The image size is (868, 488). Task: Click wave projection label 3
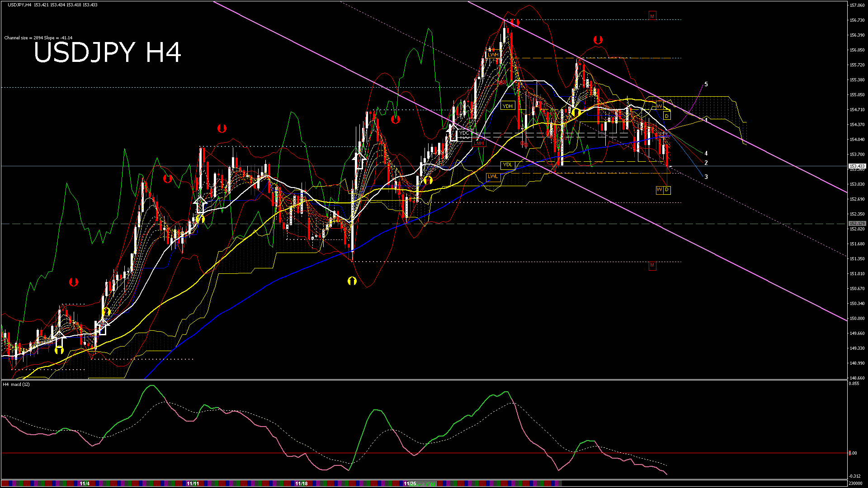pos(706,177)
